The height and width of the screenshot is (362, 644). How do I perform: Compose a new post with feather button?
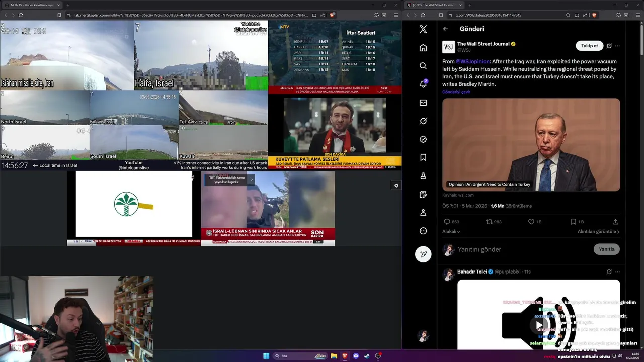[423, 254]
